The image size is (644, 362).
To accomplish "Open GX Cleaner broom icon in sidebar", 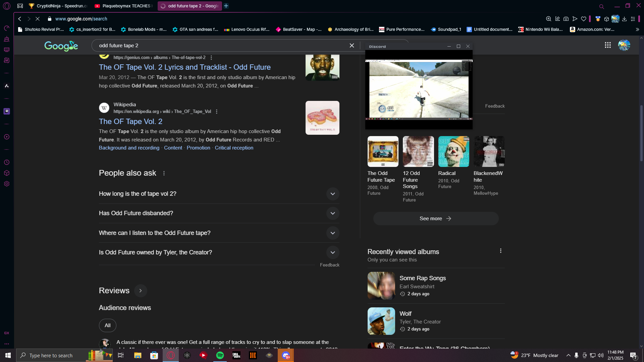I will click(7, 39).
